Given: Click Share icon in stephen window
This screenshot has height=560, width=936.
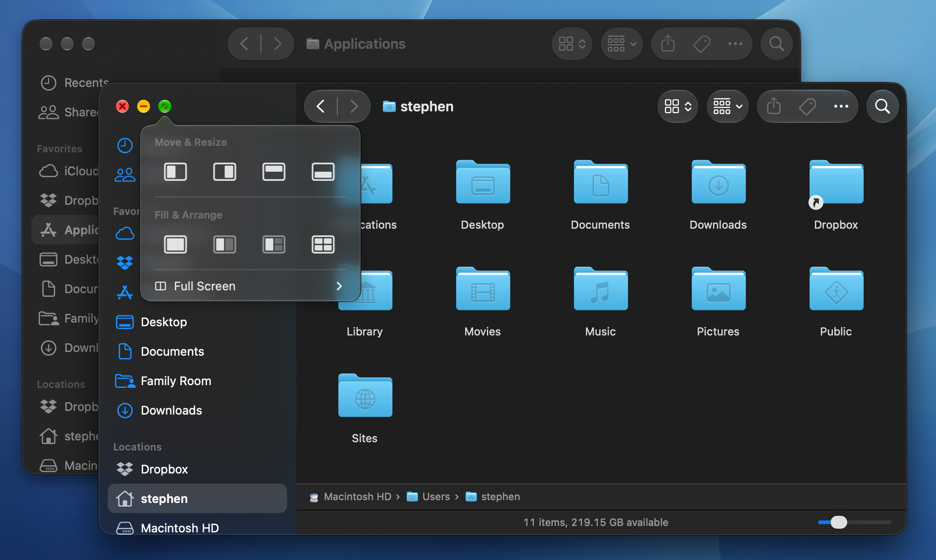Looking at the screenshot, I should 774,106.
